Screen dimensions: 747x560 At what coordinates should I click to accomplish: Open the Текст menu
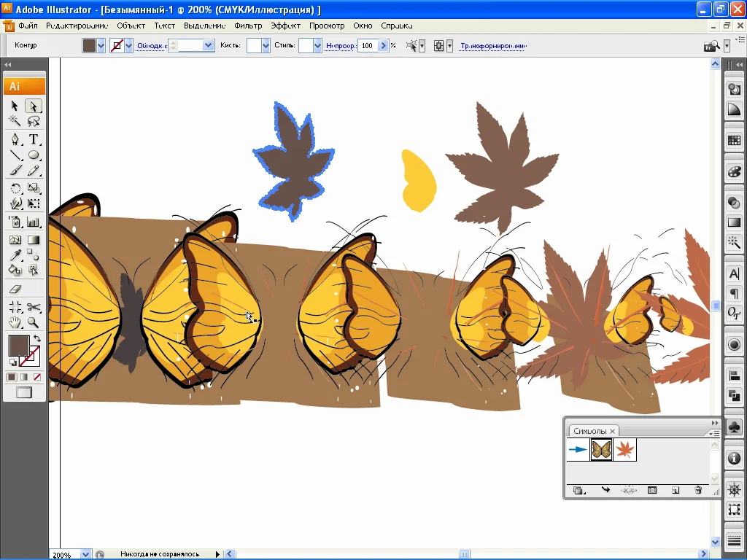[x=165, y=26]
